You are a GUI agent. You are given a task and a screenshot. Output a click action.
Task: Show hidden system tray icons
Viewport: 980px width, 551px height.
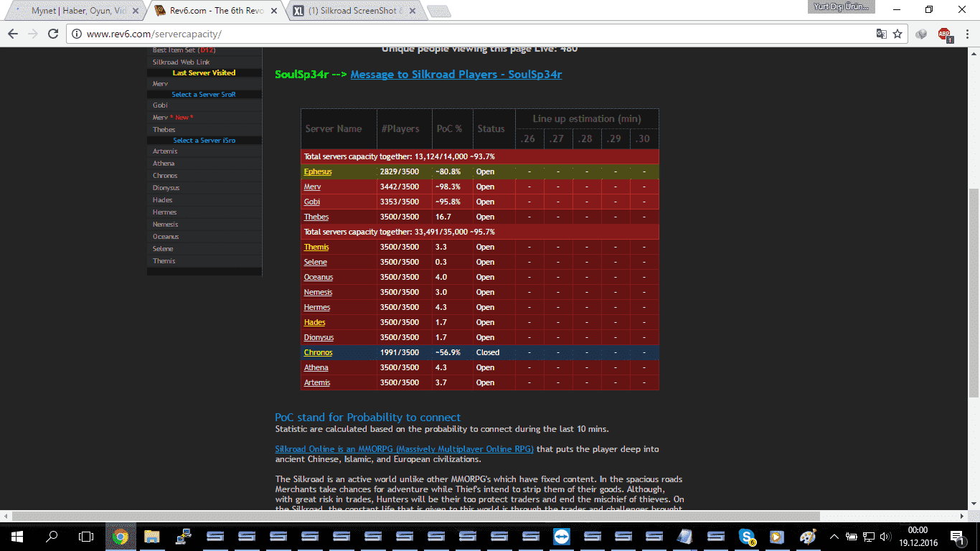coord(834,537)
